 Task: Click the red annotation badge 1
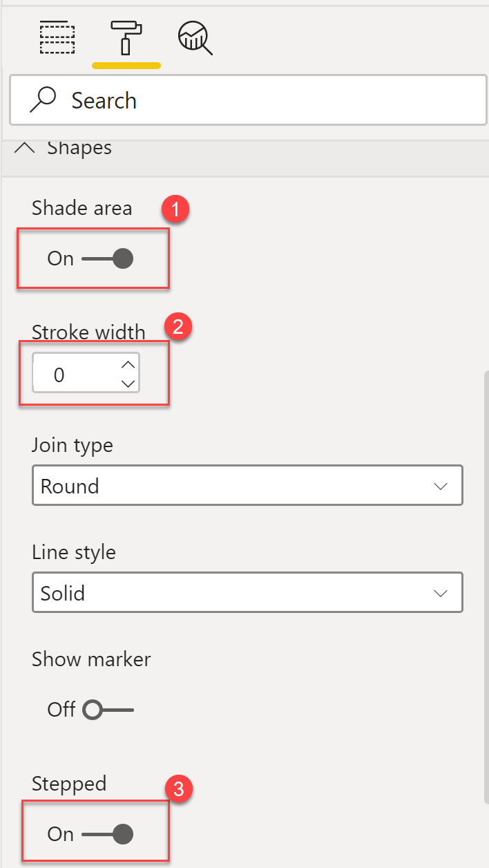point(176,210)
